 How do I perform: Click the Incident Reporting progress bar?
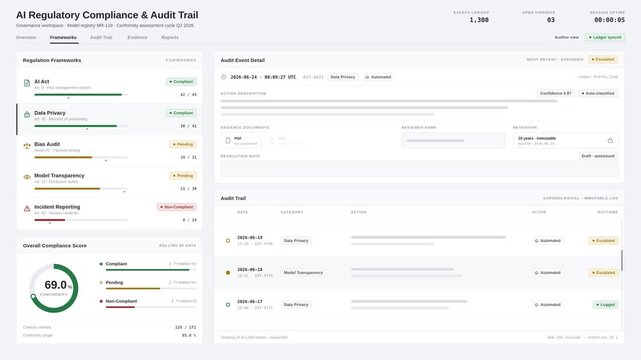[81, 220]
